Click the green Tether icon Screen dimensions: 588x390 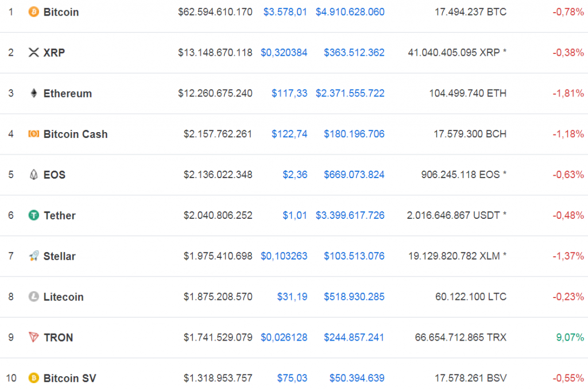[x=34, y=215]
